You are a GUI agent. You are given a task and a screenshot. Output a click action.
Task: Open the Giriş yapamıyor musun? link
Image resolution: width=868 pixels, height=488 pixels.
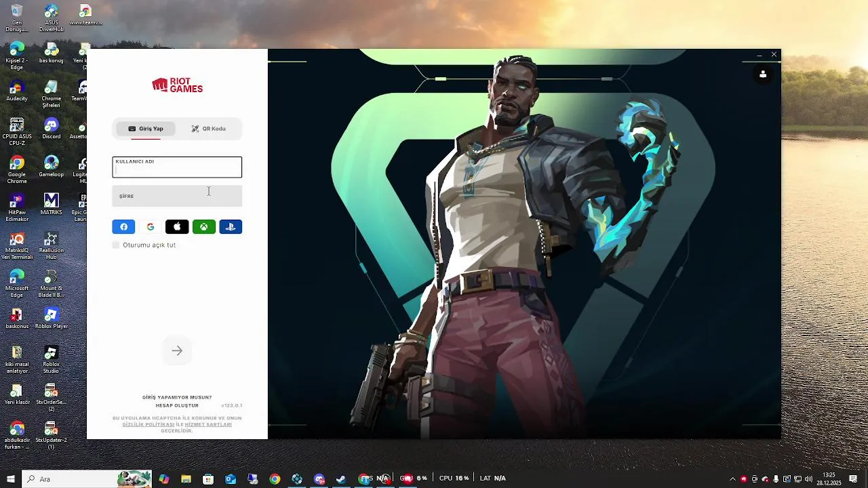(177, 398)
